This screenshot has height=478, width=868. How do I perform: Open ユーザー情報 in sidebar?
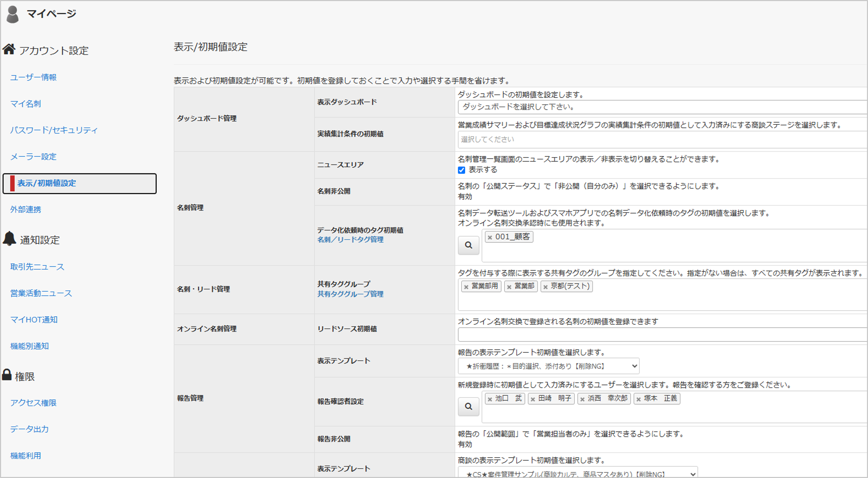coord(33,78)
